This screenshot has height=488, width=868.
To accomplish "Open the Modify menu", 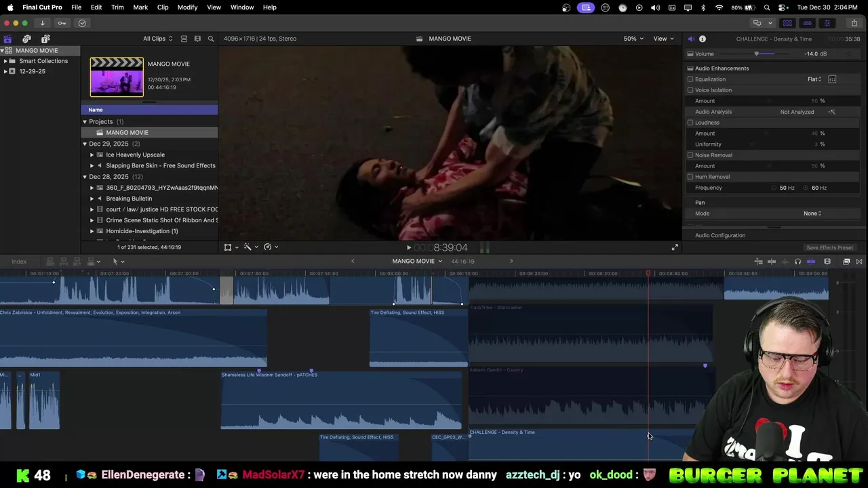I will [187, 7].
